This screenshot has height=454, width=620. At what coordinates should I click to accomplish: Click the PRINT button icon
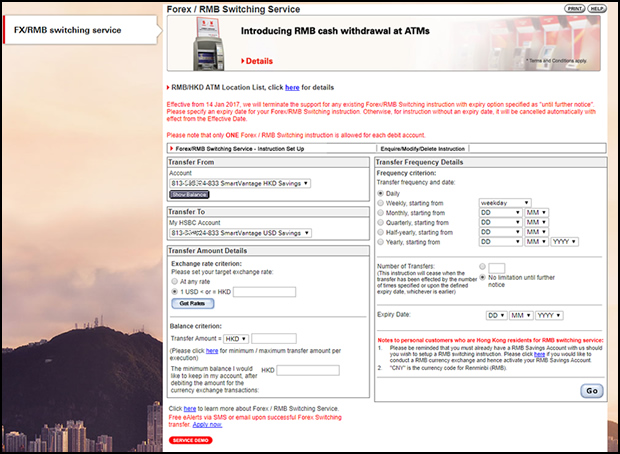574,8
